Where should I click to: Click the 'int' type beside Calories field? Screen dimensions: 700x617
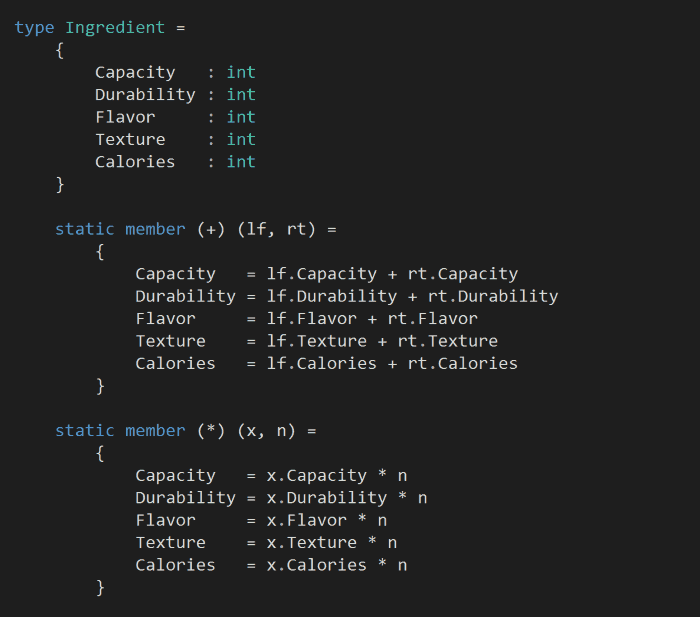[x=241, y=161]
